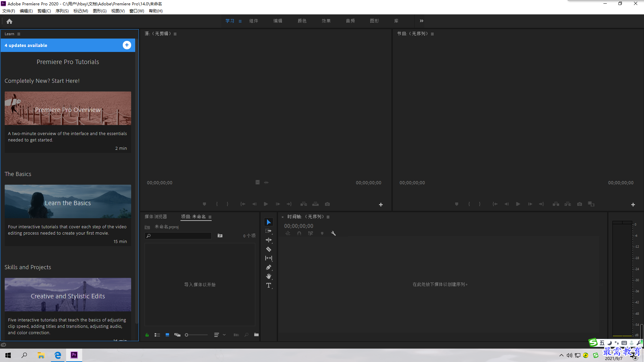644x362 pixels.
Task: Open 窗口(W) menu
Action: (x=137, y=11)
